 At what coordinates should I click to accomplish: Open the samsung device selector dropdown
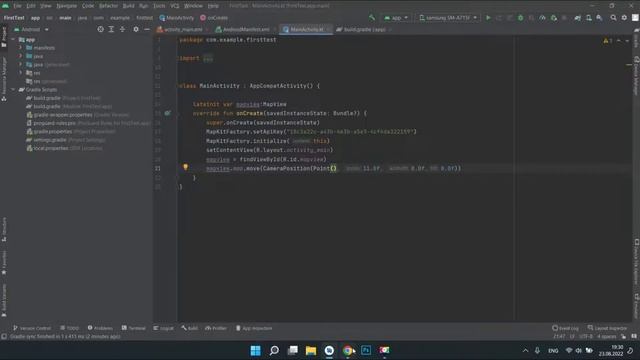[448, 18]
